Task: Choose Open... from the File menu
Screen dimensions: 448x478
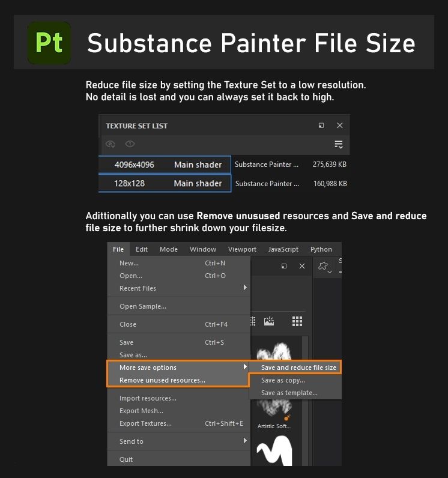Action: pyautogui.click(x=178, y=276)
